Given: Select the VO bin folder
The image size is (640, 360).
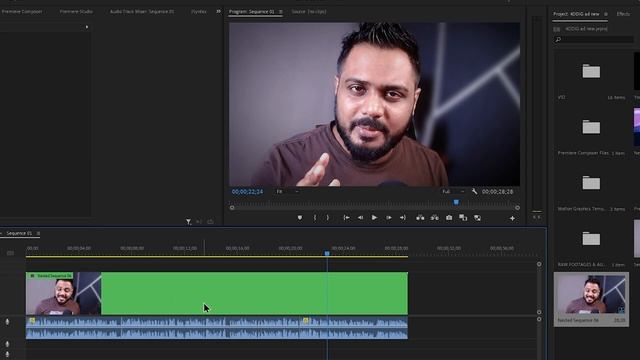Looking at the screenshot, I should tap(591, 71).
